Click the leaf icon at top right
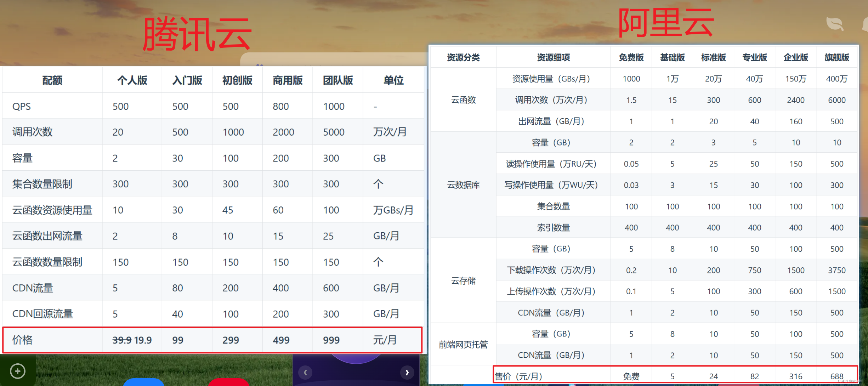The height and width of the screenshot is (386, 868). (835, 24)
